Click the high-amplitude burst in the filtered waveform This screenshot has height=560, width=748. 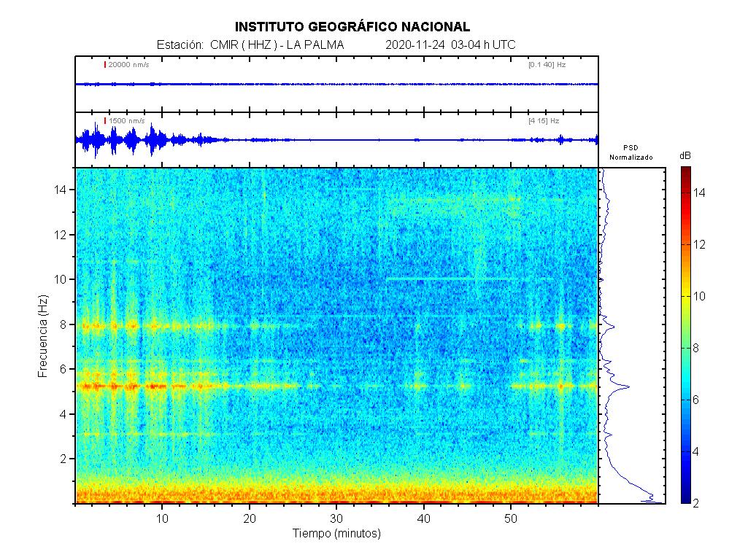point(95,140)
